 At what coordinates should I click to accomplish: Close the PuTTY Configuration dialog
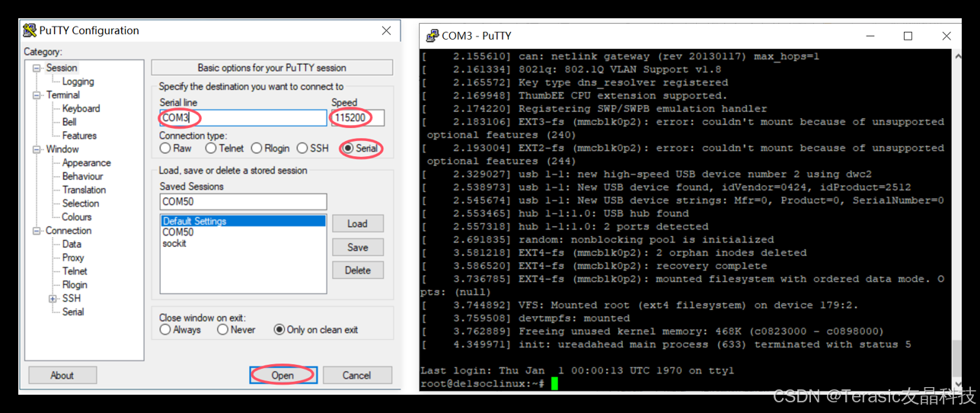387,30
